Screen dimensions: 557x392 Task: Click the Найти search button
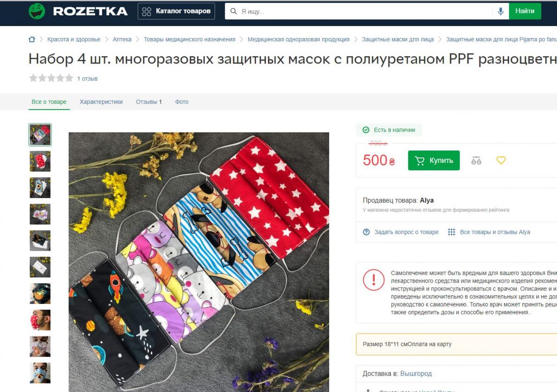[x=525, y=11]
